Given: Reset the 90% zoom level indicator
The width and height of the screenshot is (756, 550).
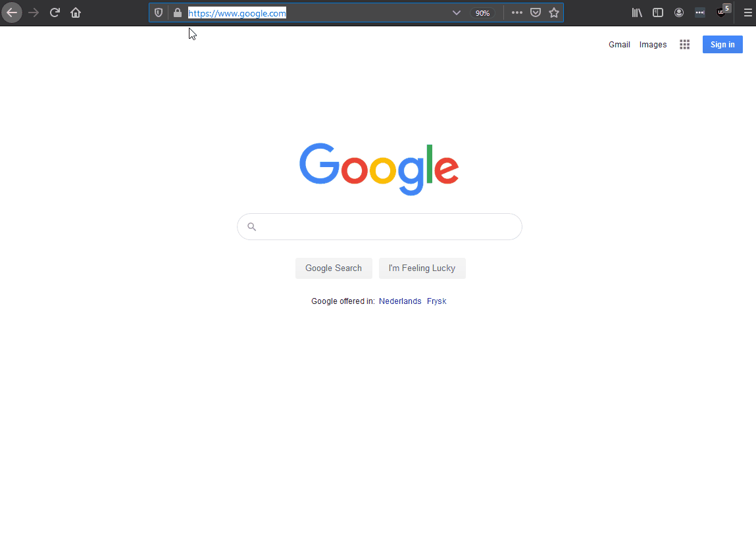Looking at the screenshot, I should pos(483,13).
